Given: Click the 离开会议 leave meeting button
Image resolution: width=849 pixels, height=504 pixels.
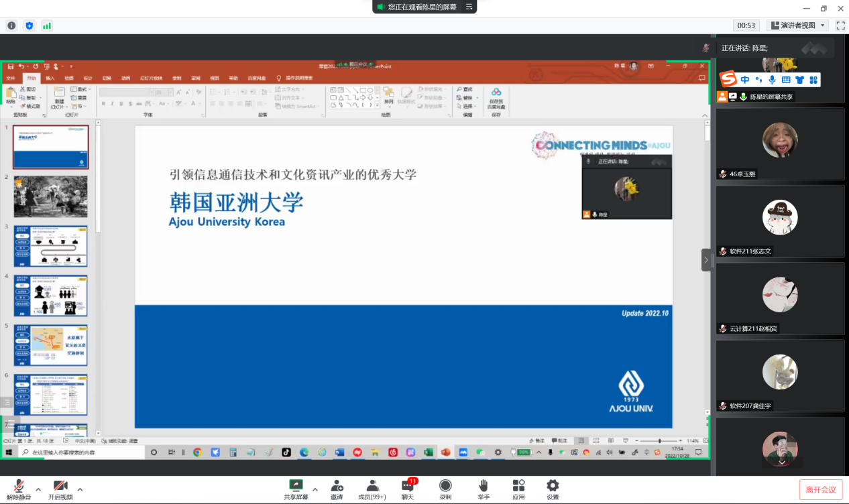Looking at the screenshot, I should [821, 490].
